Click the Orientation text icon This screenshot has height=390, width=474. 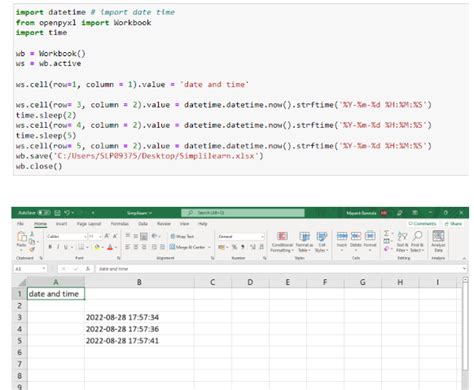coord(155,236)
